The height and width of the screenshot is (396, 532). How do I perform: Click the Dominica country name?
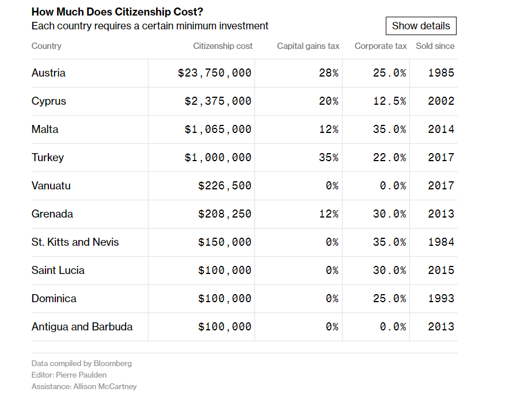[x=54, y=299]
